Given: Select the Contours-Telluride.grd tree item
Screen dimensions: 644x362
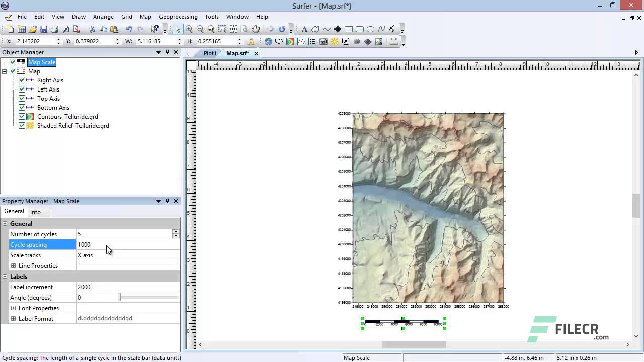Looking at the screenshot, I should [x=67, y=117].
